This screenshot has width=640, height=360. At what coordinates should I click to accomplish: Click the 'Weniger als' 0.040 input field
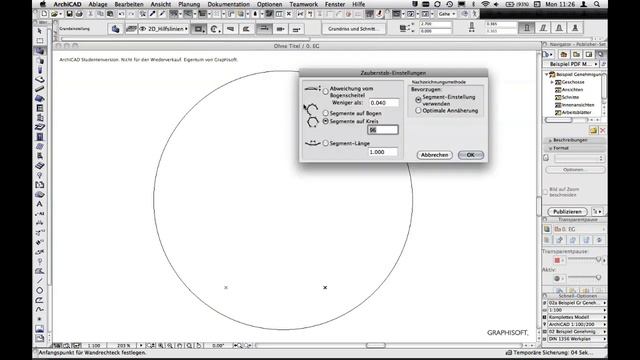coord(383,103)
